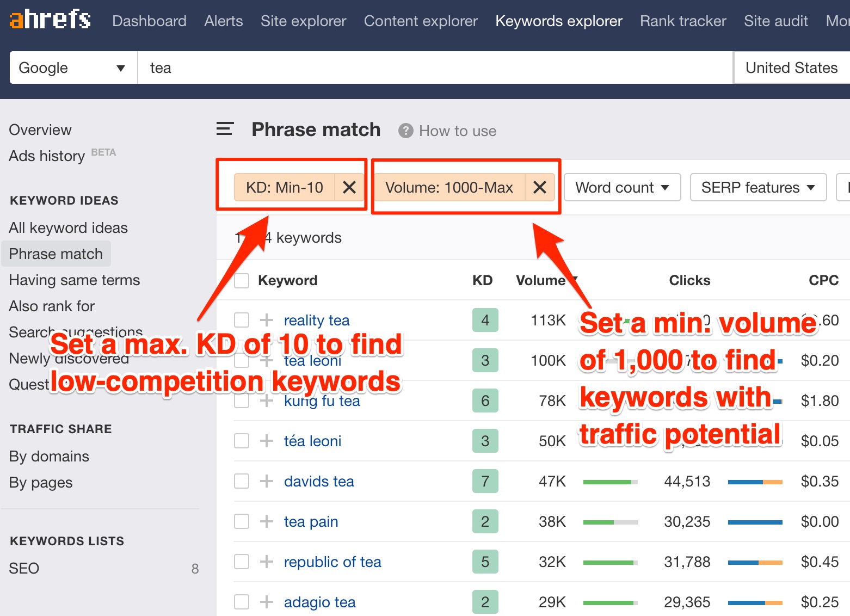Click the question mark help icon

pos(405,131)
